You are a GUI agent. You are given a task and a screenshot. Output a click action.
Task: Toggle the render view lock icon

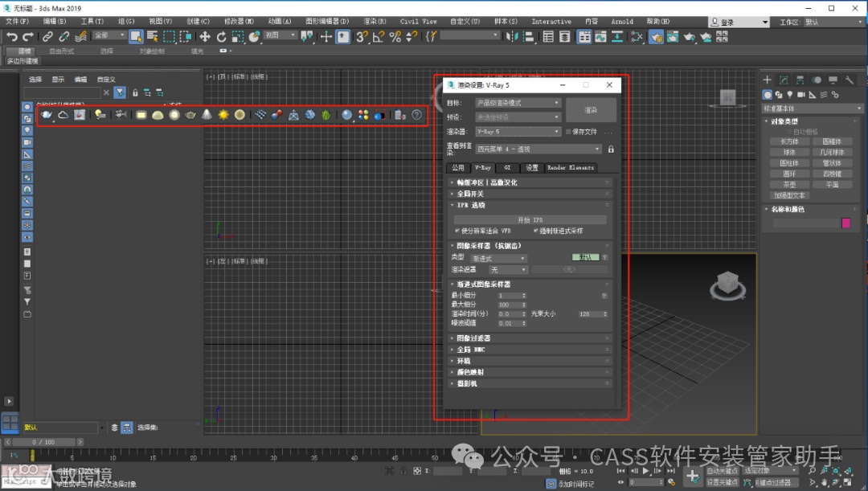coord(611,149)
